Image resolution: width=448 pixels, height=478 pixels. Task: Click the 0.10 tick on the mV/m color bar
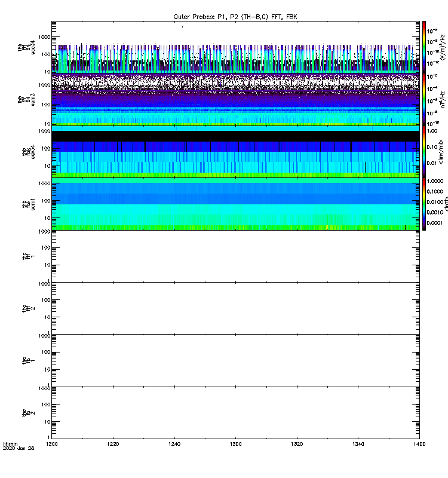click(432, 147)
